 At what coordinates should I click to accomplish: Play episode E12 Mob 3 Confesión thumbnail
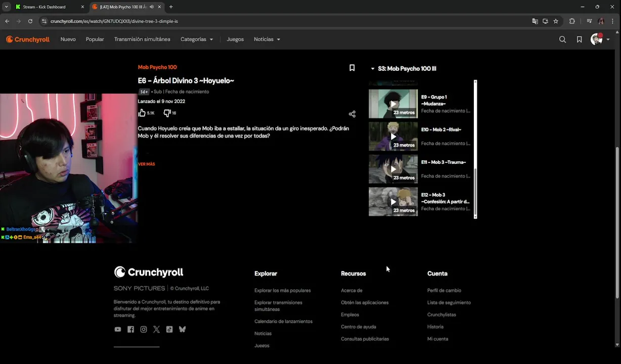393,202
